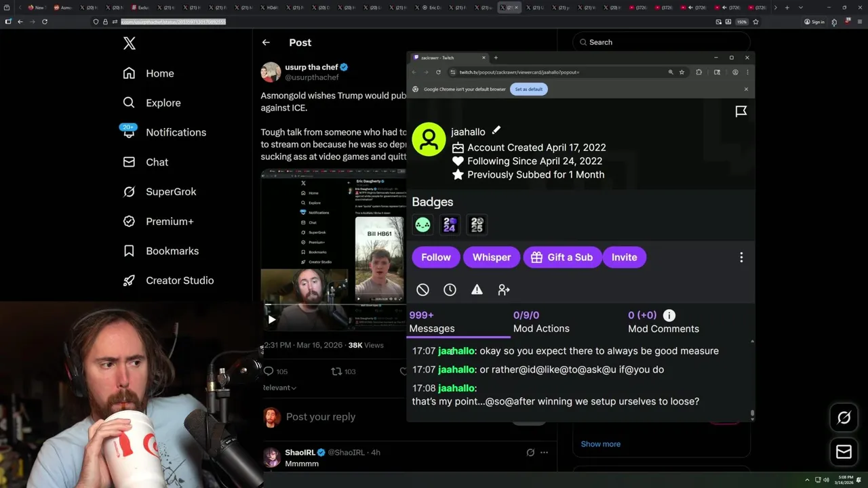Click the timeout clock icon
The height and width of the screenshot is (488, 868).
tap(450, 290)
